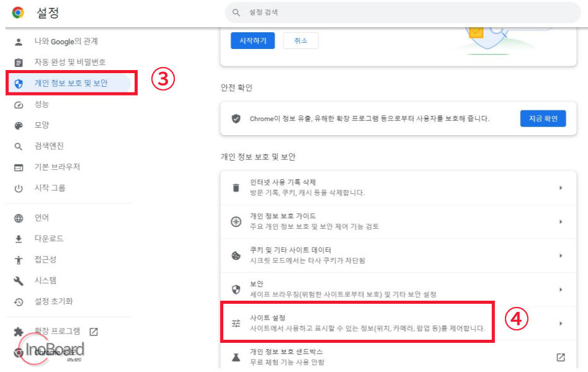Open the 성능 settings section

(42, 104)
